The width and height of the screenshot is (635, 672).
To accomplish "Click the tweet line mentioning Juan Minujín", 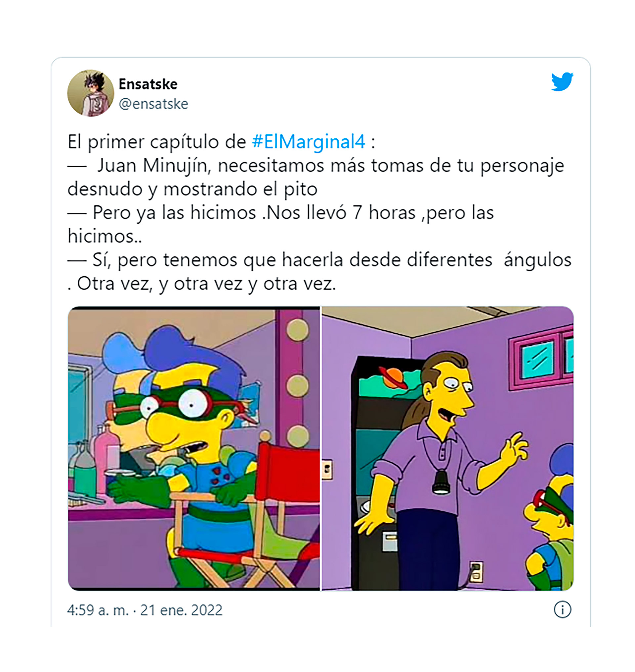I will (x=316, y=166).
